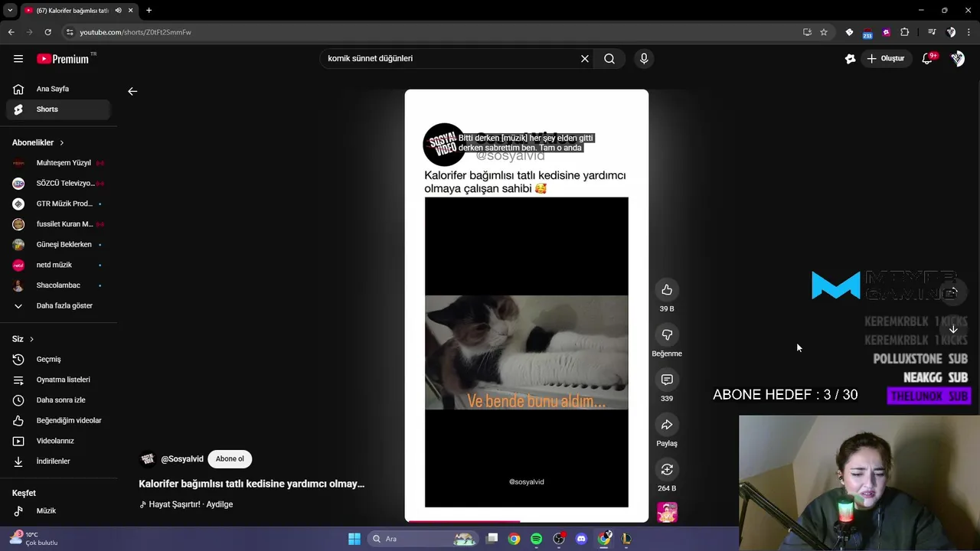Open the YouTube hamburger guide menu

pyautogui.click(x=18, y=58)
